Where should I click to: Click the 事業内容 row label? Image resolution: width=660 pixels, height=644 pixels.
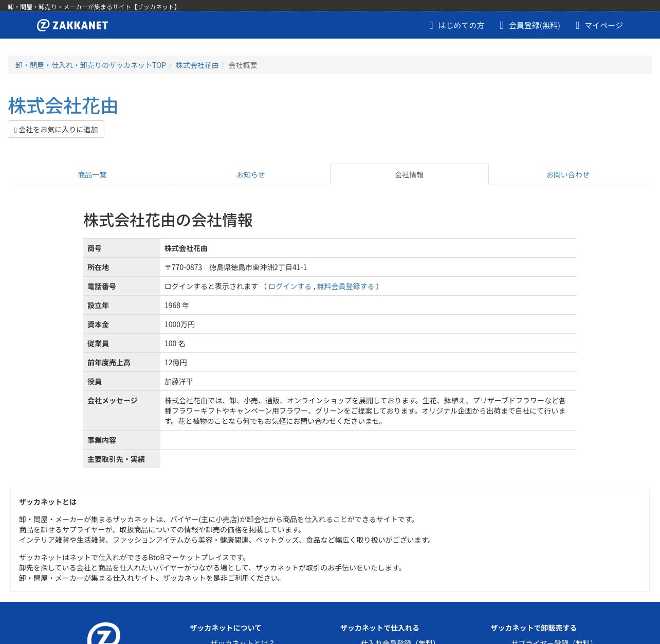coord(122,440)
